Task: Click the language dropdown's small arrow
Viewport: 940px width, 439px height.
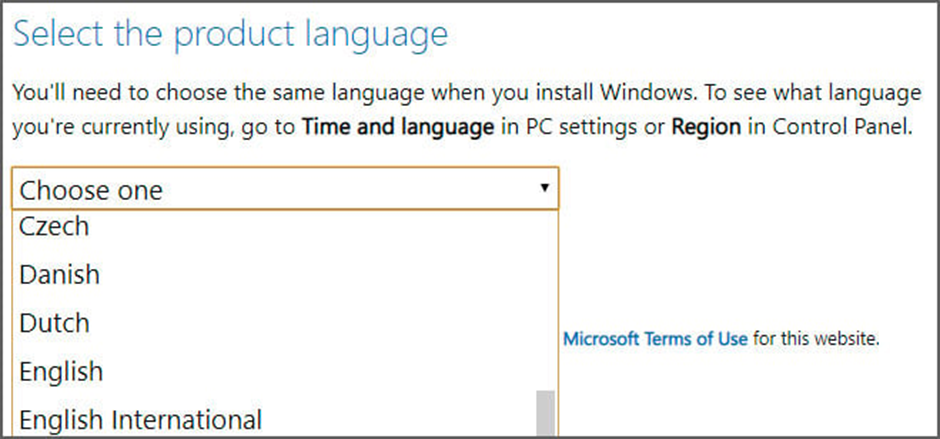Action: tap(544, 188)
